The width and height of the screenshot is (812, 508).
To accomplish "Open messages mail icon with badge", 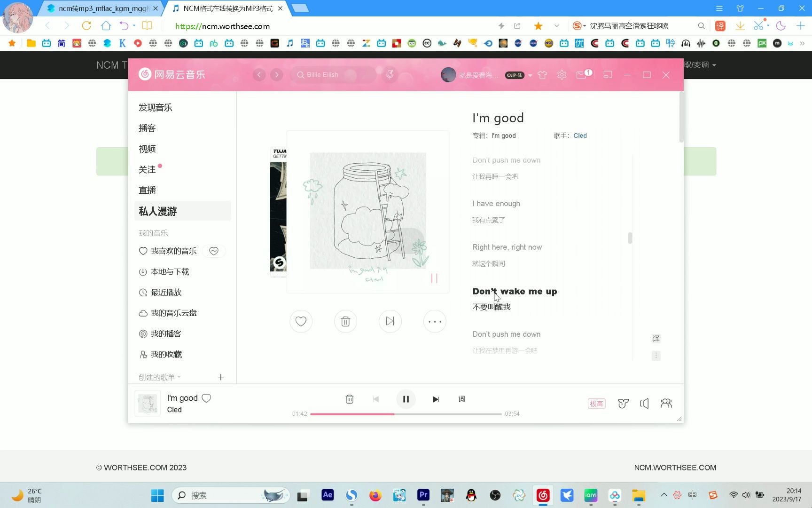I will coord(584,74).
